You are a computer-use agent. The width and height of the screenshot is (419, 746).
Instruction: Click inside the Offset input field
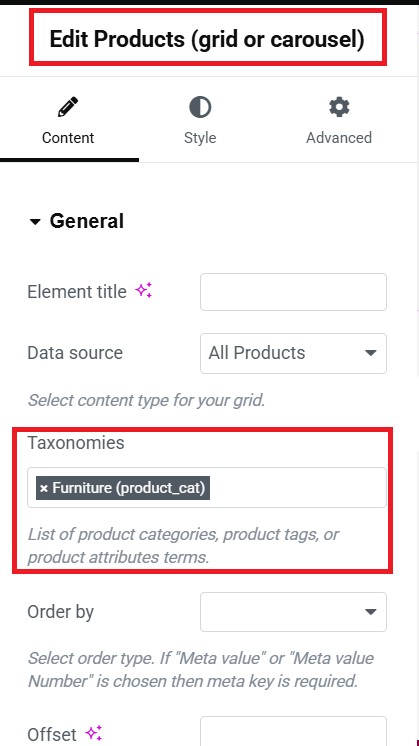coord(293,732)
